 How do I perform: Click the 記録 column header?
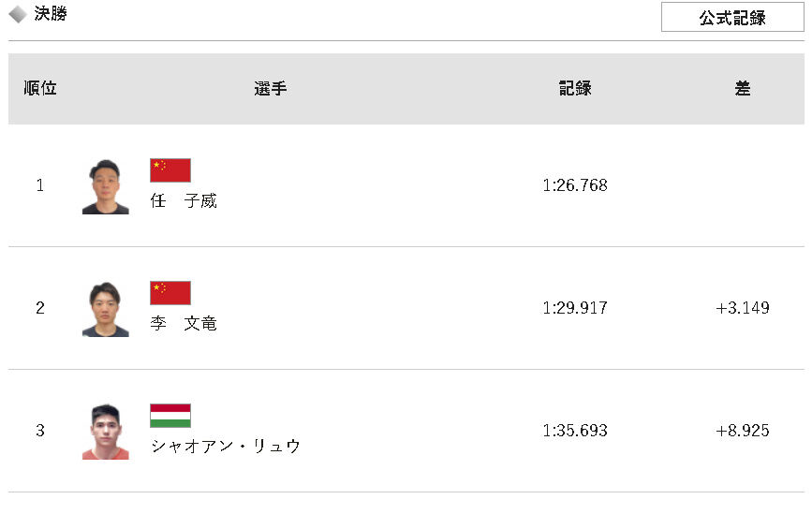click(x=575, y=89)
